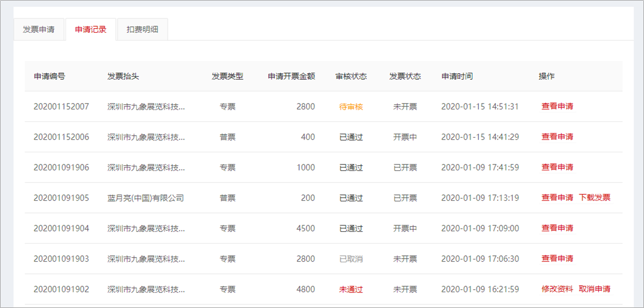Click amount 400

coord(308,137)
